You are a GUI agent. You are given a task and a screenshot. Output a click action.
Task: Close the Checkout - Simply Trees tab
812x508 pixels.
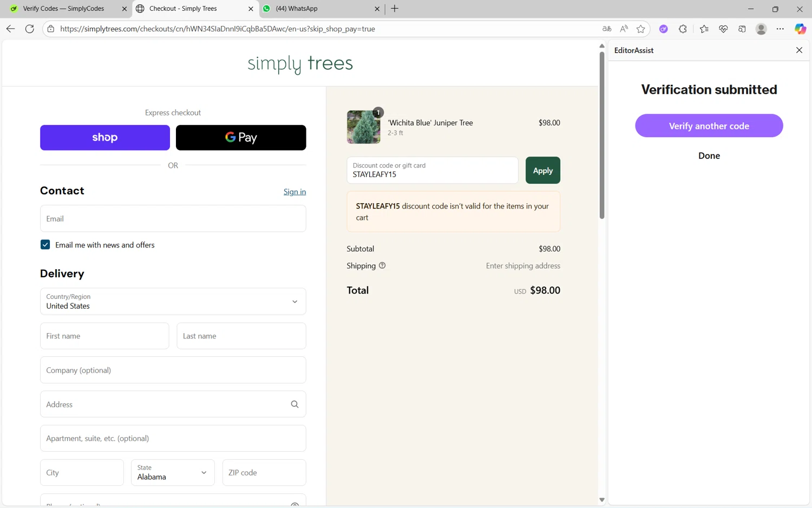tap(251, 9)
